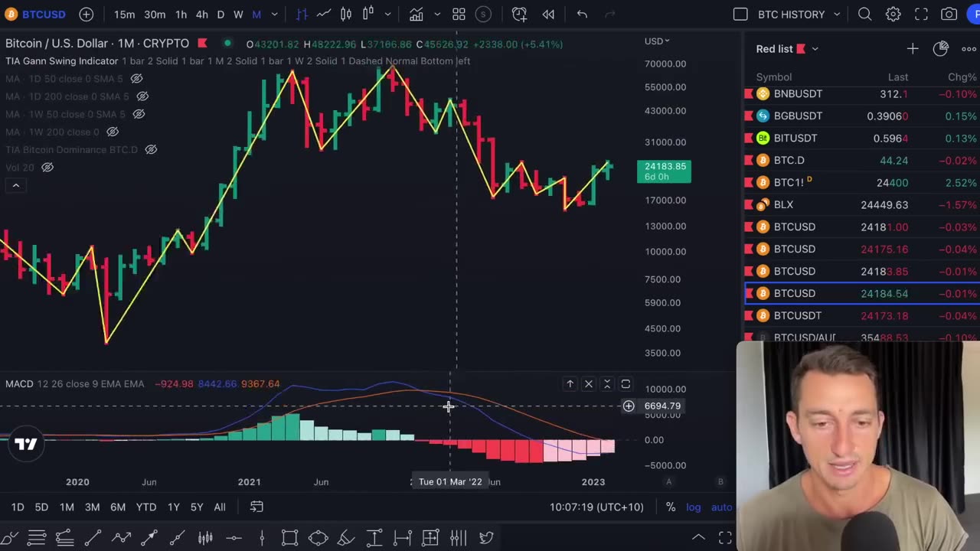980x551 pixels.
Task: Select BNBUSDT in the watchlist
Action: [x=862, y=93]
